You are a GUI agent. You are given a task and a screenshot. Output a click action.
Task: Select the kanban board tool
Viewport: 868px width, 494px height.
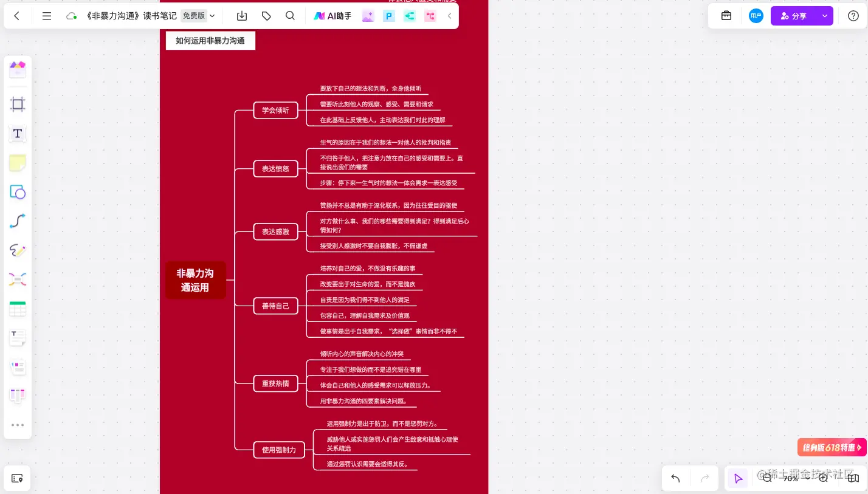pos(18,396)
